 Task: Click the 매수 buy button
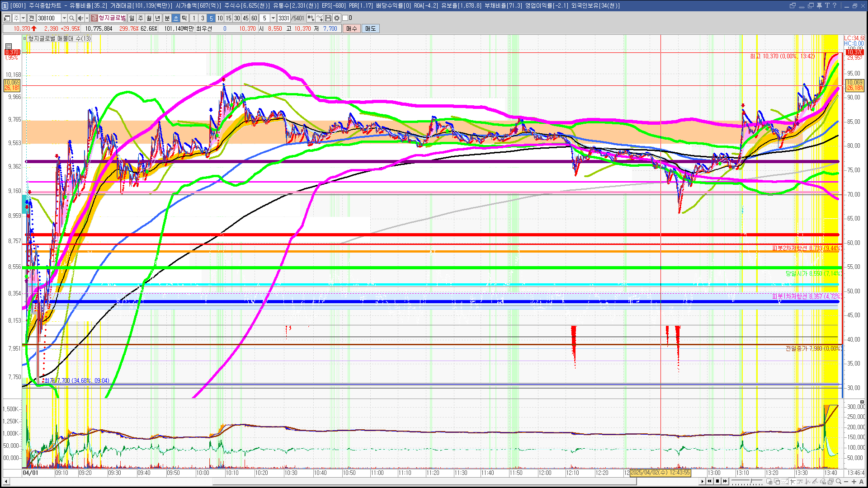tap(352, 28)
